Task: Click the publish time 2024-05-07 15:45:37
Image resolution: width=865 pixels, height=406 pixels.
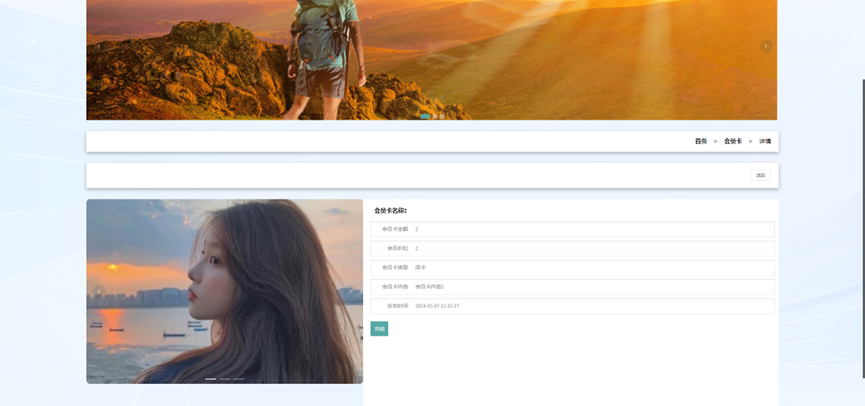Action: pos(437,306)
